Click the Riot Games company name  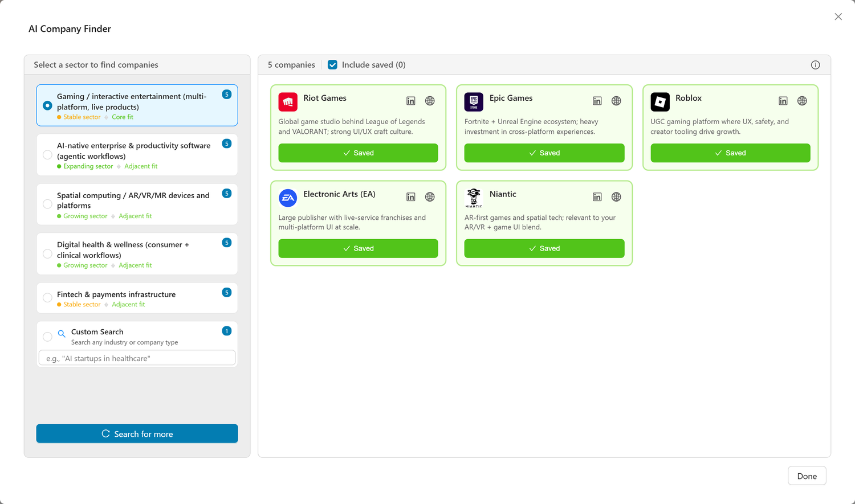click(325, 98)
